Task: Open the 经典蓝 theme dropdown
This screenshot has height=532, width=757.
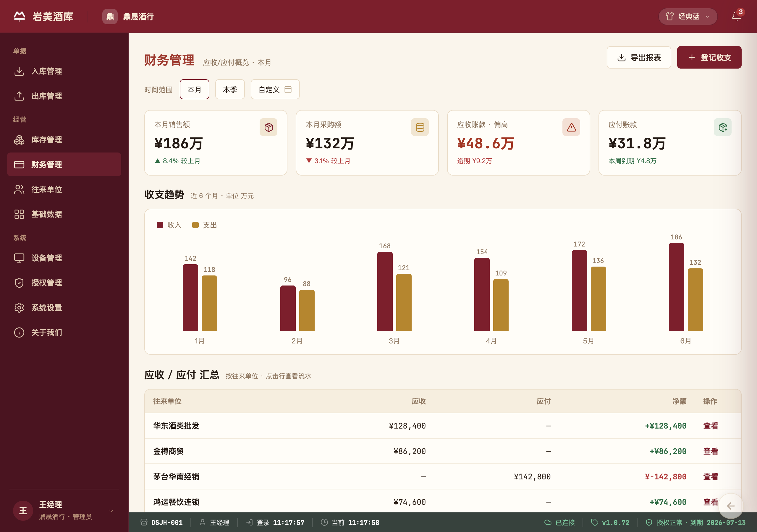Action: (688, 17)
